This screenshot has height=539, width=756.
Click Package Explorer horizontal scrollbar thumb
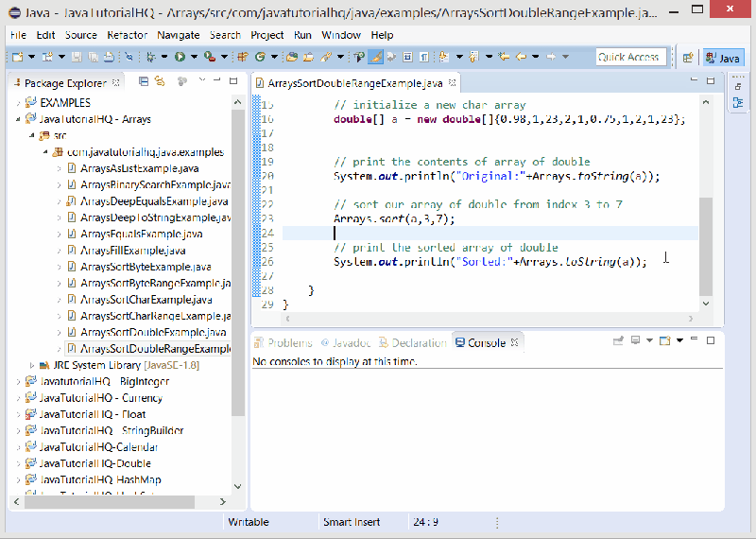110,502
